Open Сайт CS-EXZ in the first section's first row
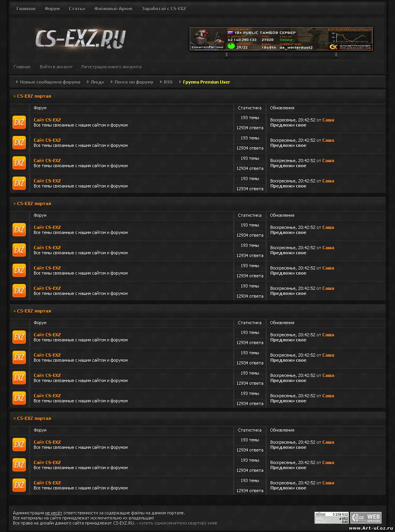 click(x=47, y=120)
